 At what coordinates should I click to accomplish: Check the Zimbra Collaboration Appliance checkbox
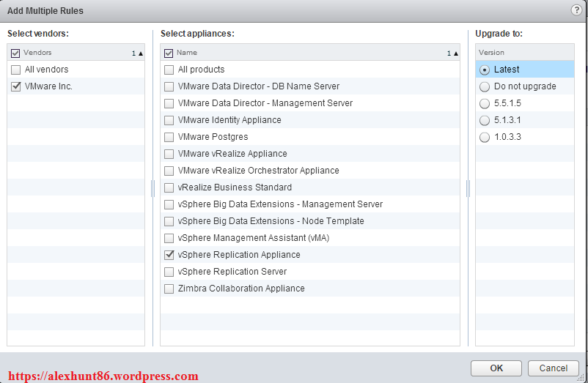pyautogui.click(x=169, y=289)
